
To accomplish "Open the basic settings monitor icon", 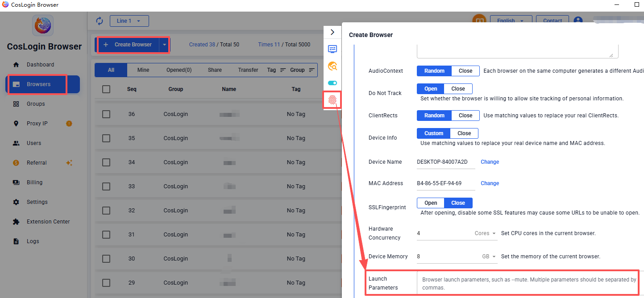I will (332, 49).
